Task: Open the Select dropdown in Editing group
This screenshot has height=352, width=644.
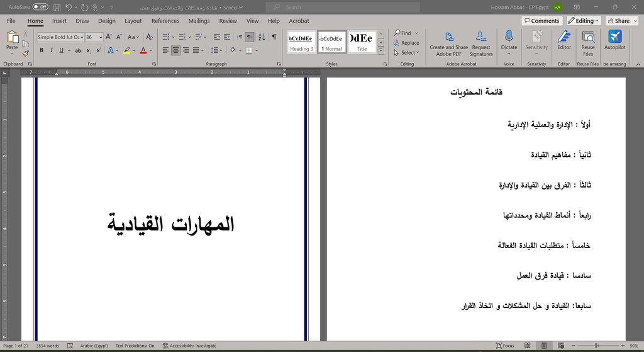Action: coord(406,53)
